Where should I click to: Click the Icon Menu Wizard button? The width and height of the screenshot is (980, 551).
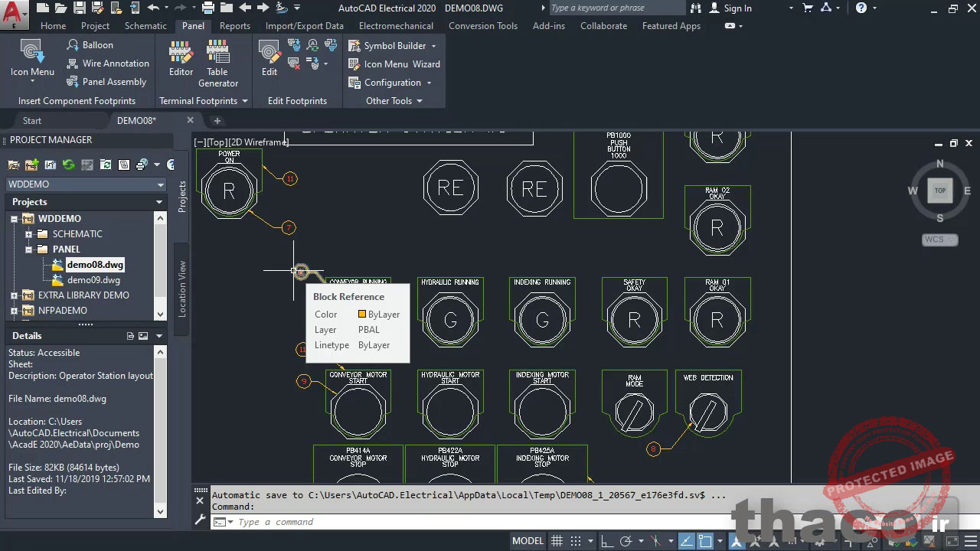[394, 64]
